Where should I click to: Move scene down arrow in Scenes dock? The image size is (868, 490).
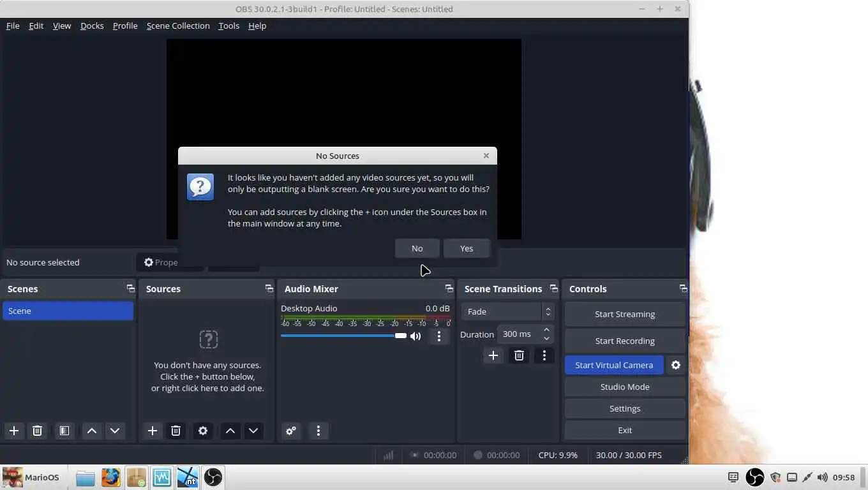(x=115, y=431)
